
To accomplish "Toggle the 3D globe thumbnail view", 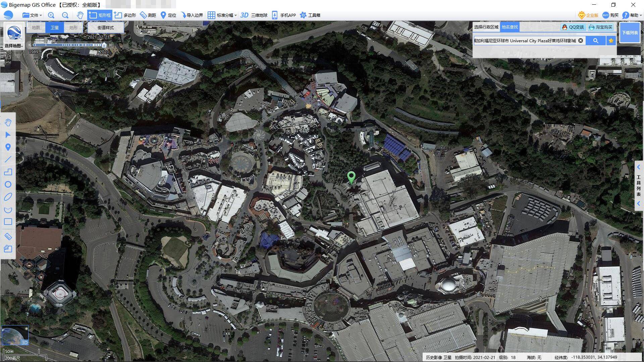I will coord(15,335).
